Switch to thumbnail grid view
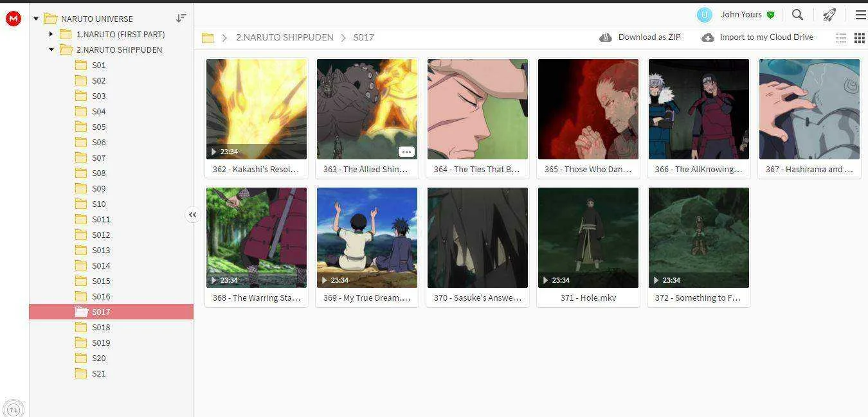Screen dimensions: 868x417 [859, 38]
